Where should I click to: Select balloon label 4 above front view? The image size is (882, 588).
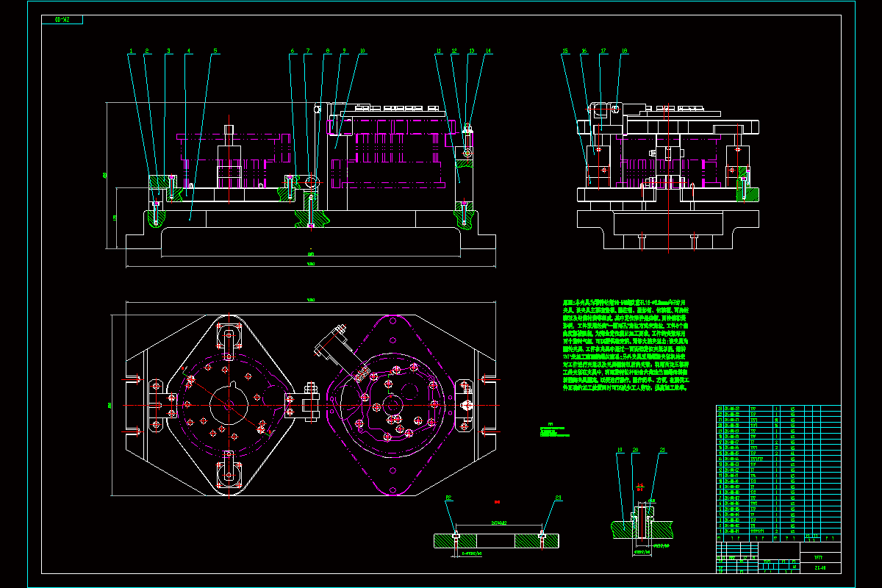[x=189, y=51]
